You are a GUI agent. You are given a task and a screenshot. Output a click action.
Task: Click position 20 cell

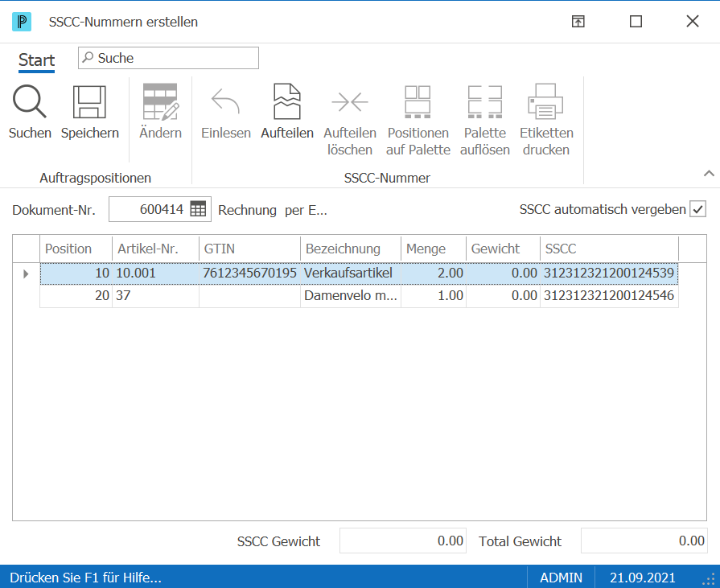[x=76, y=296]
